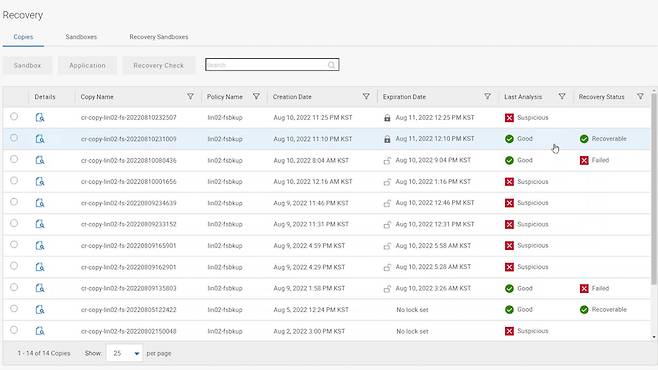
Task: View details of copy created Aug 2 3:00 PM
Action: point(40,331)
